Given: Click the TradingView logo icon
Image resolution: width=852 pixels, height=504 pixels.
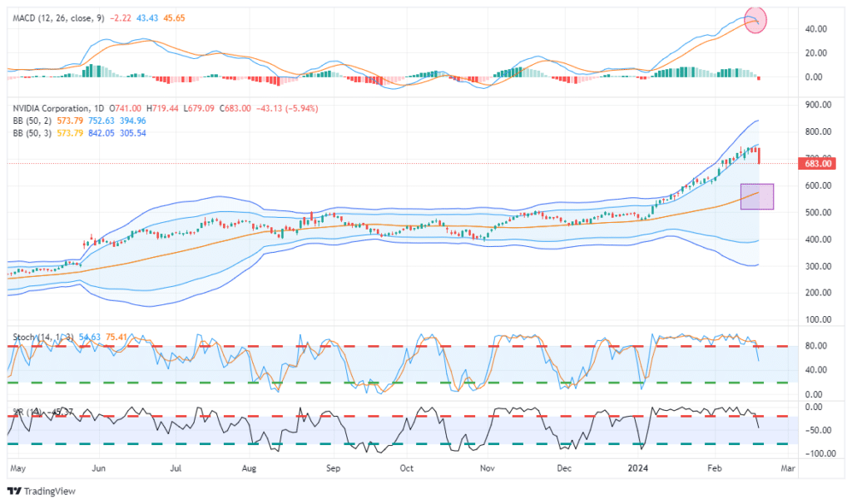Looking at the screenshot, I should [14, 491].
